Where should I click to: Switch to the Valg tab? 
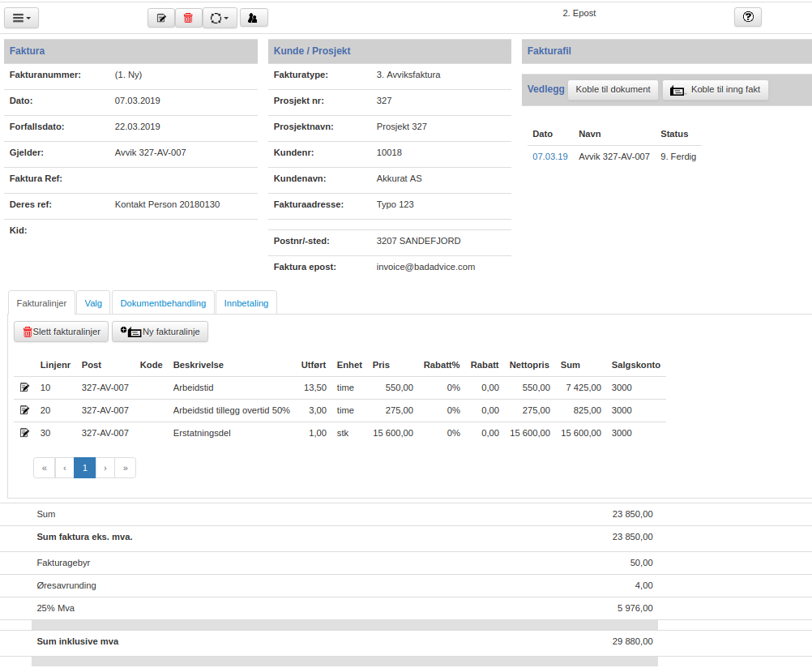coord(93,303)
